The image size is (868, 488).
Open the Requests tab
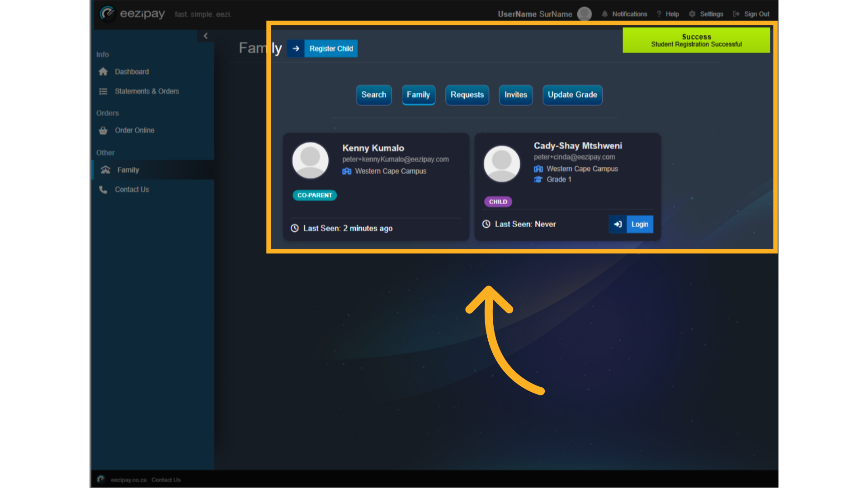[x=467, y=95]
